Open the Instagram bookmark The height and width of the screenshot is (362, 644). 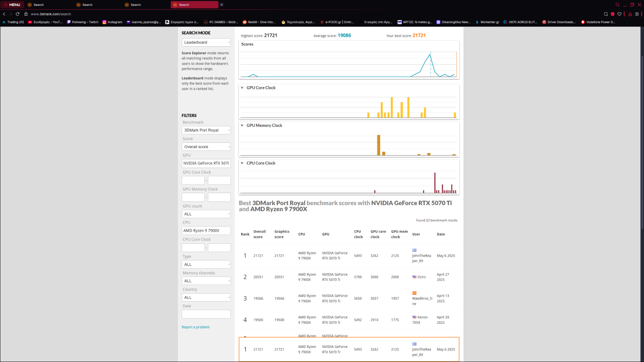point(112,22)
